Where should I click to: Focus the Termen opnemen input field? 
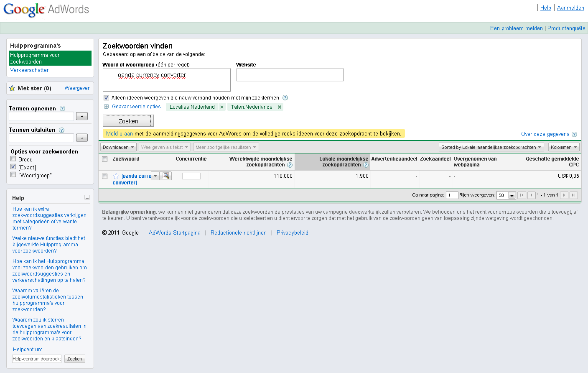pos(41,116)
